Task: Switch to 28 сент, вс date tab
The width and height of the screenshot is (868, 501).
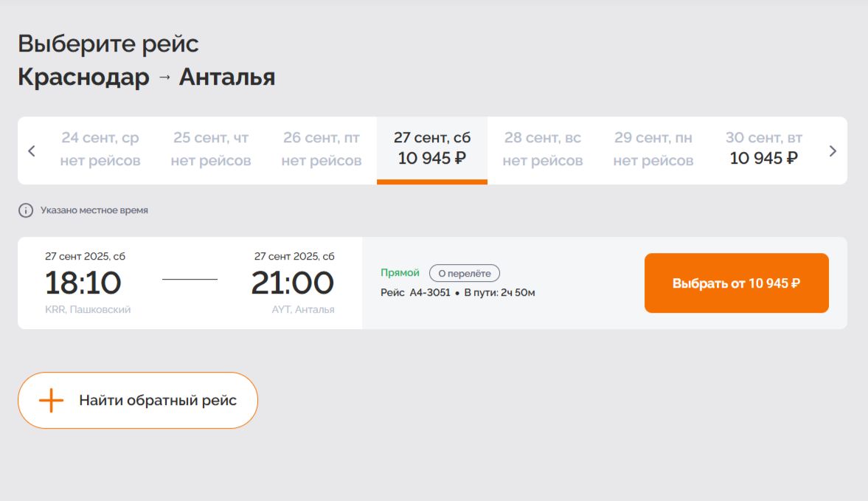Action: coord(543,150)
